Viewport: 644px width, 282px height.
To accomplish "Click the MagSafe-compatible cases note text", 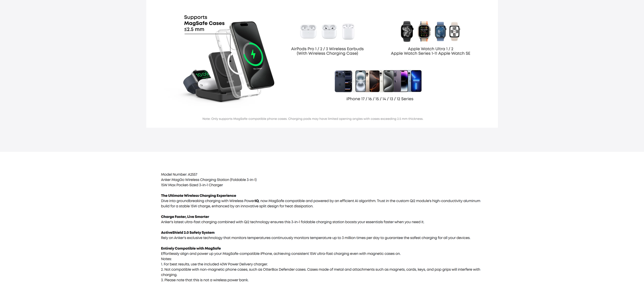I will (313, 119).
